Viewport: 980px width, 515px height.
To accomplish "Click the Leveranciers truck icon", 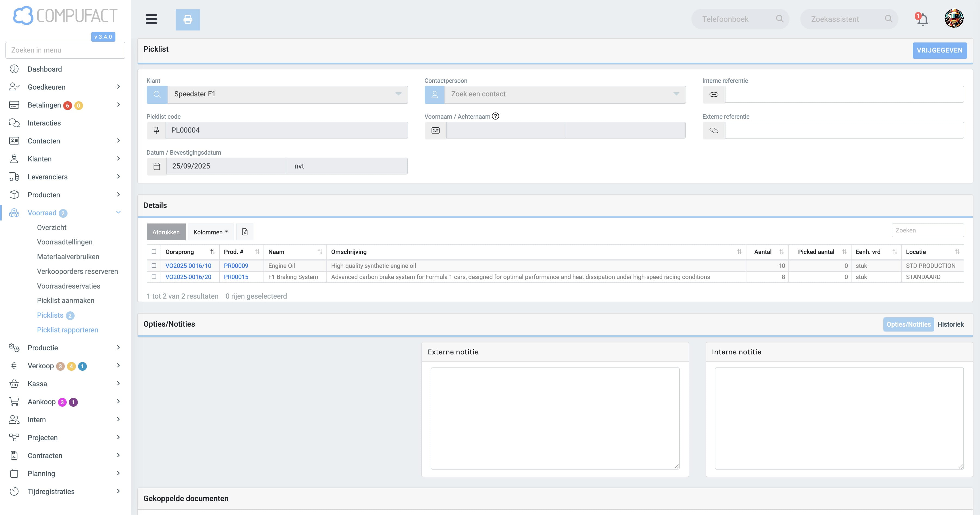I will (14, 177).
